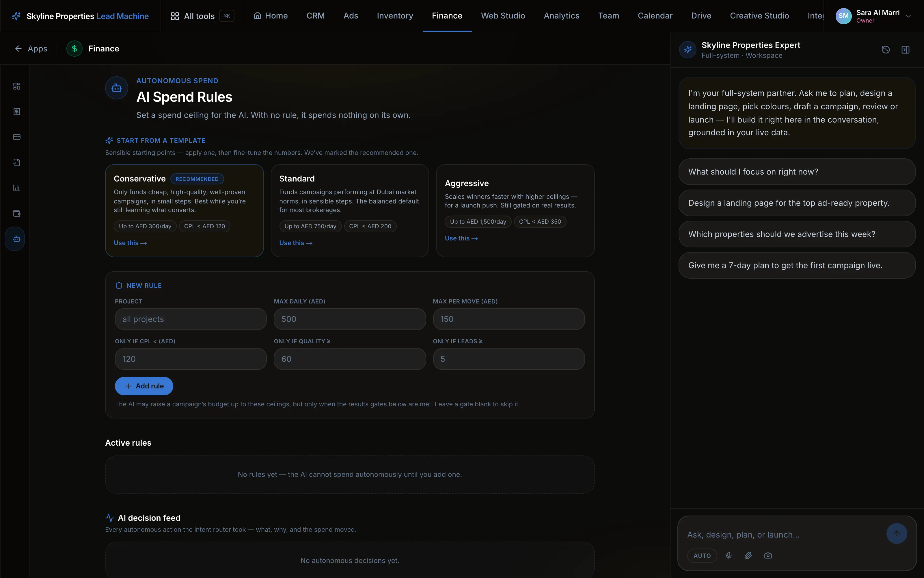Ask which properties to advertise this week
The image size is (924, 578).
[797, 234]
